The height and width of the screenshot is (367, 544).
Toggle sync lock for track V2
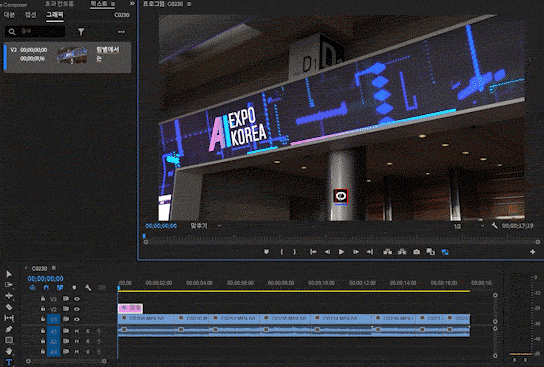pyautogui.click(x=66, y=309)
